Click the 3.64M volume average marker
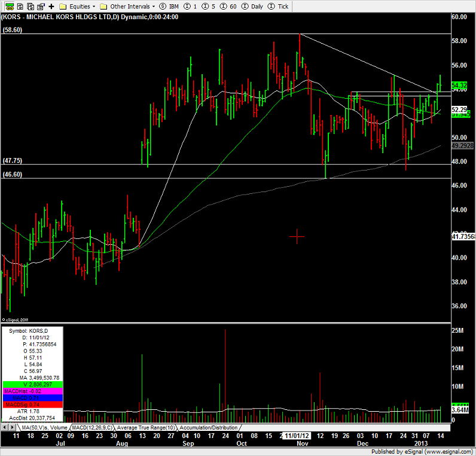The width and height of the screenshot is (476, 456). point(460,410)
